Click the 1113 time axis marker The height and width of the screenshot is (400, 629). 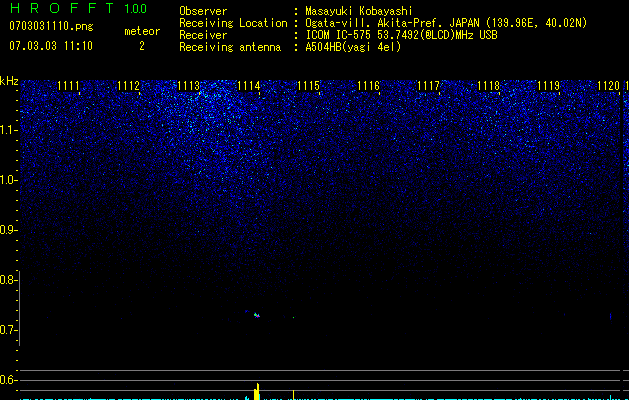point(189,86)
